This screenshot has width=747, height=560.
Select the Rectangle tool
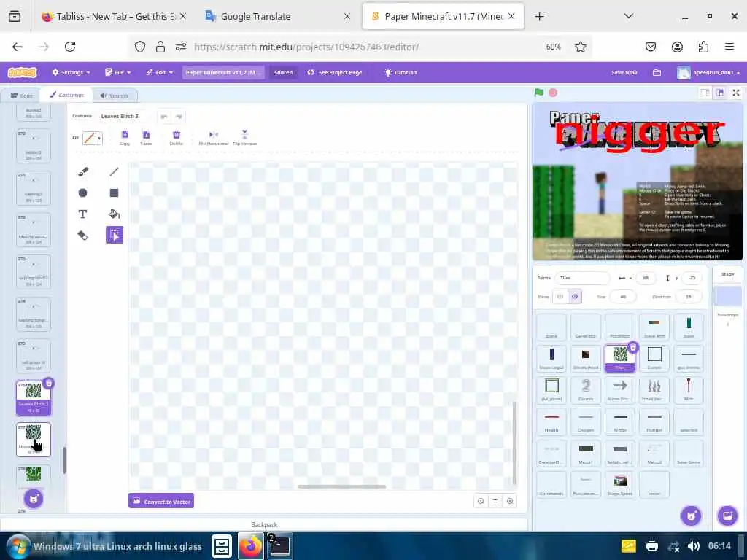point(114,192)
